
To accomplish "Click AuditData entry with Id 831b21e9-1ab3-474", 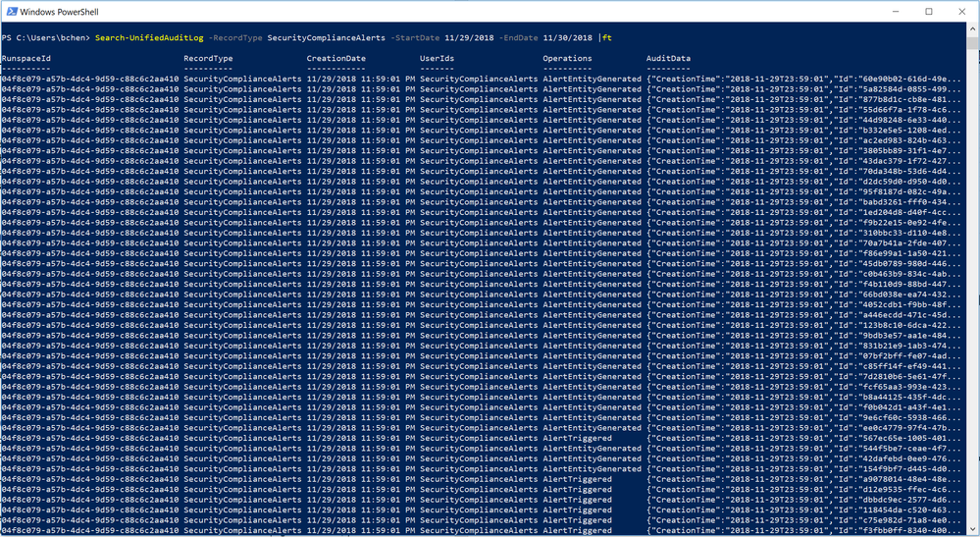I will pyautogui.click(x=804, y=346).
